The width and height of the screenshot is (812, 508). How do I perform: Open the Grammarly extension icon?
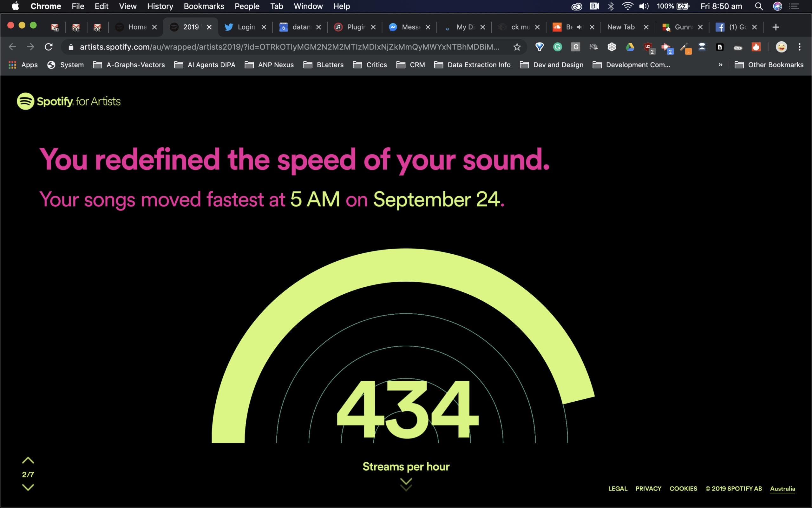click(557, 47)
